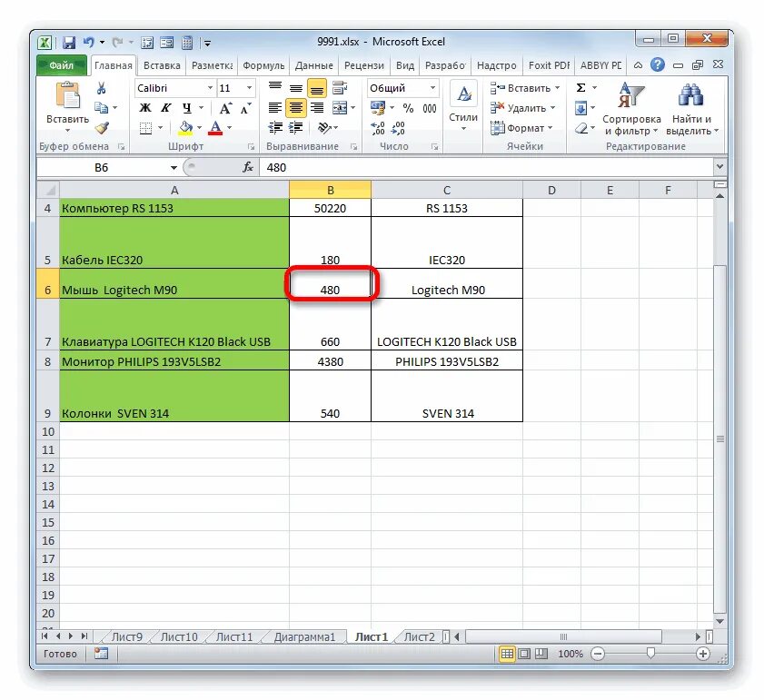Open Лист2 sheet tab

coord(419,637)
